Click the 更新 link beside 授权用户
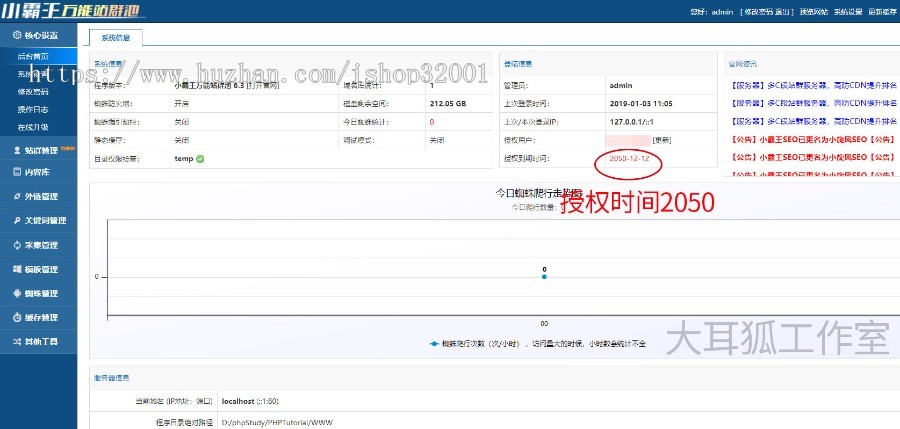This screenshot has width=900, height=429. coord(661,140)
